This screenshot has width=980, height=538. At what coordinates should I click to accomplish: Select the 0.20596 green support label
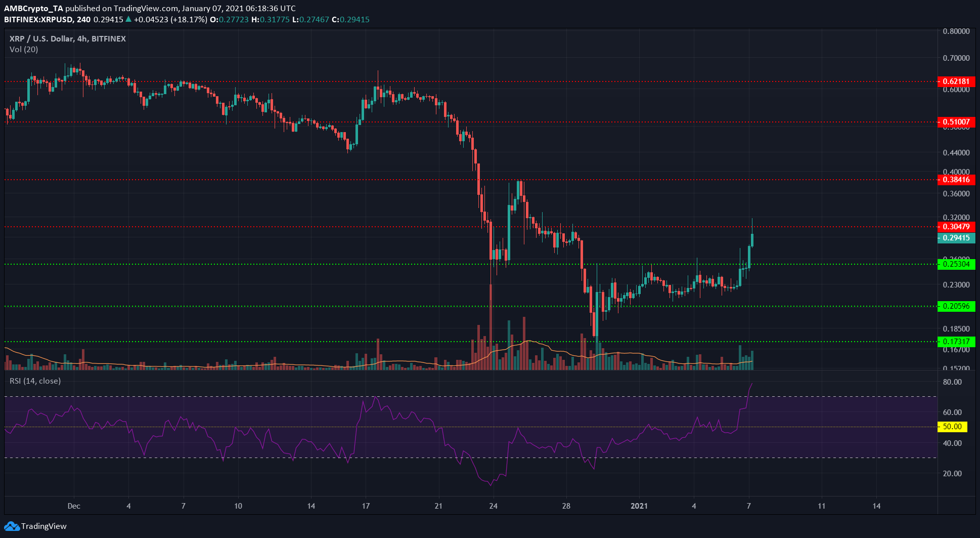956,306
